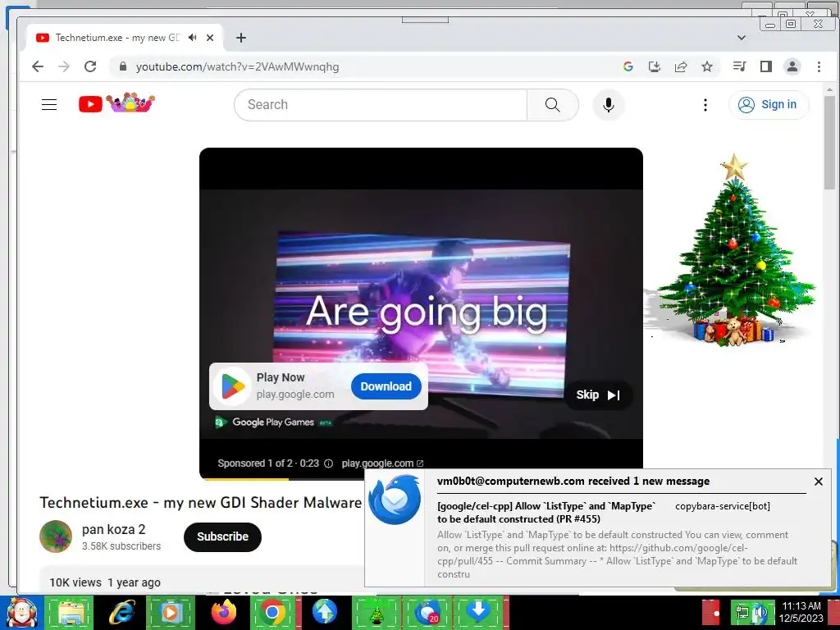Image resolution: width=840 pixels, height=630 pixels.
Task: Click '10K views 1 year ago' text
Action: (x=105, y=582)
